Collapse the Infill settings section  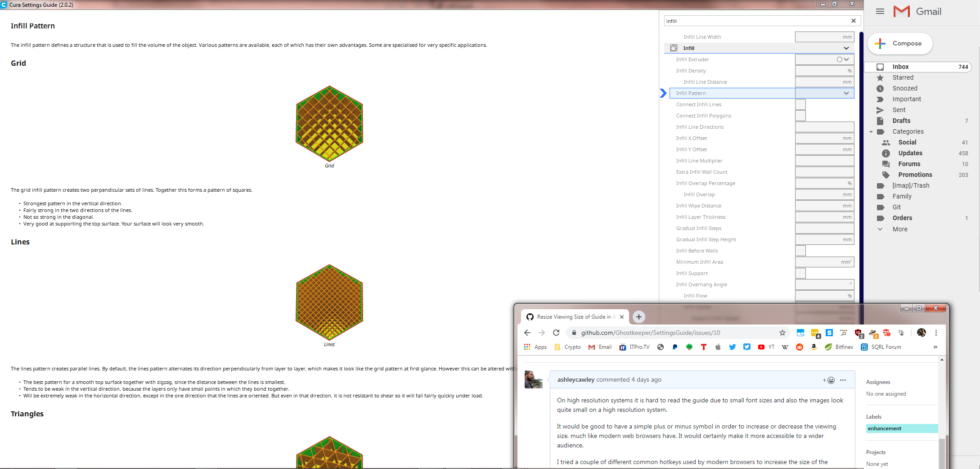tap(846, 48)
